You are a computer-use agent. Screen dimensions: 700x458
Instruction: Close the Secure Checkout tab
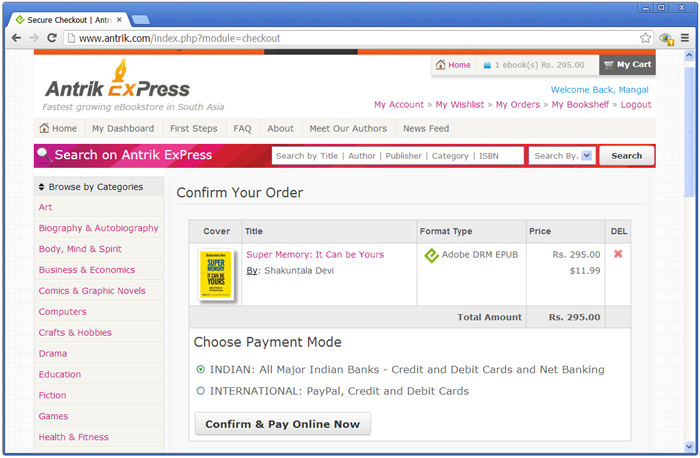coord(119,20)
